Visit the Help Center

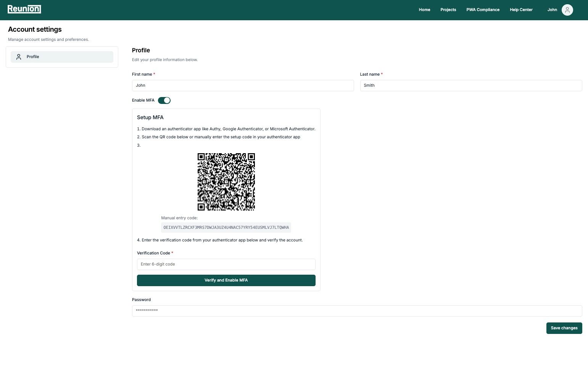[x=521, y=10]
